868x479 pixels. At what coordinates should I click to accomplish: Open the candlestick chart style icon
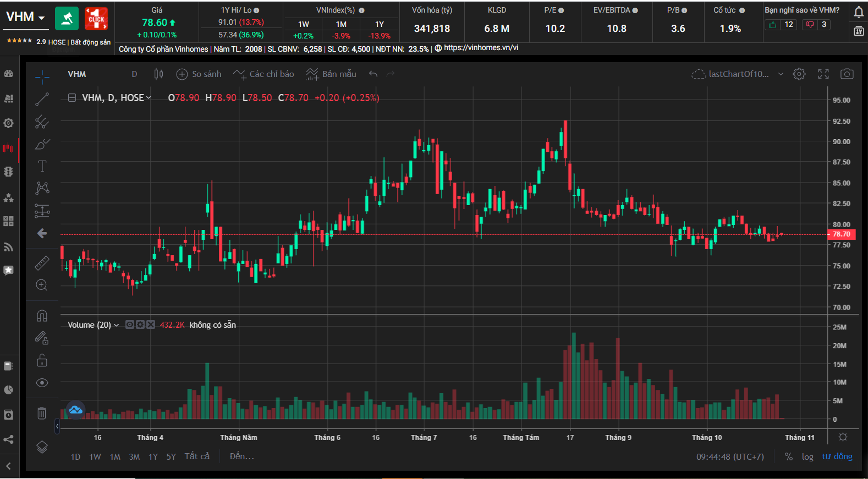point(158,74)
